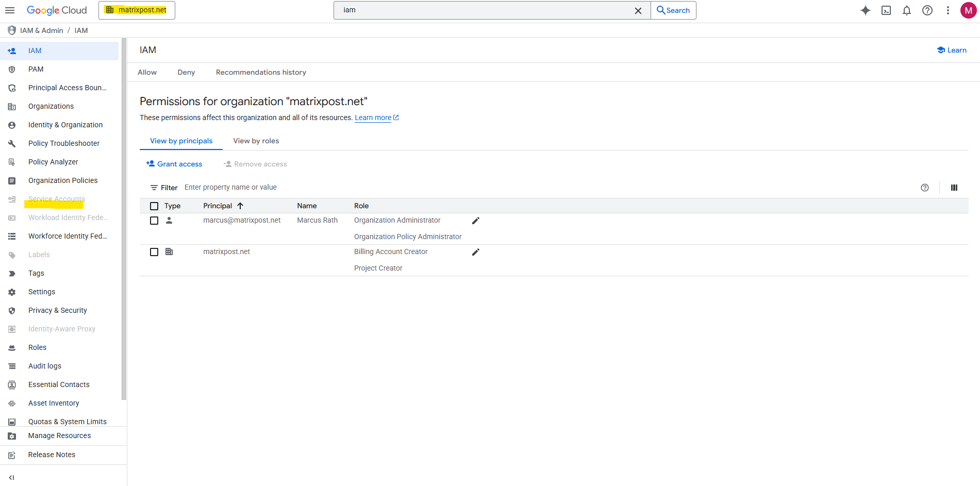The height and width of the screenshot is (486, 980).
Task: Check the marcus@matrixpost.net row checkbox
Action: pyautogui.click(x=154, y=221)
